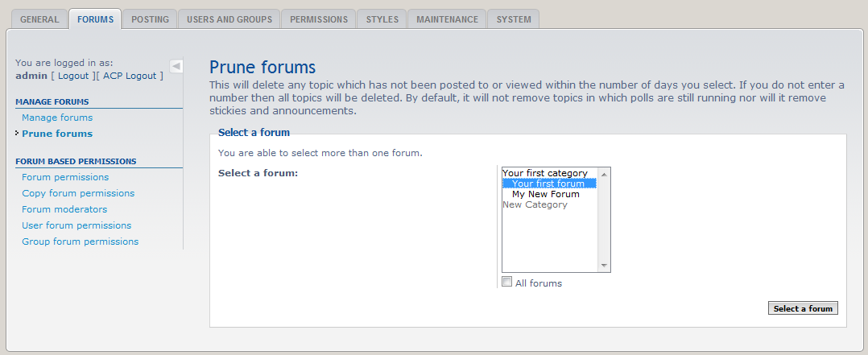The height and width of the screenshot is (355, 868).
Task: Log out via the Logout link
Action: (73, 76)
